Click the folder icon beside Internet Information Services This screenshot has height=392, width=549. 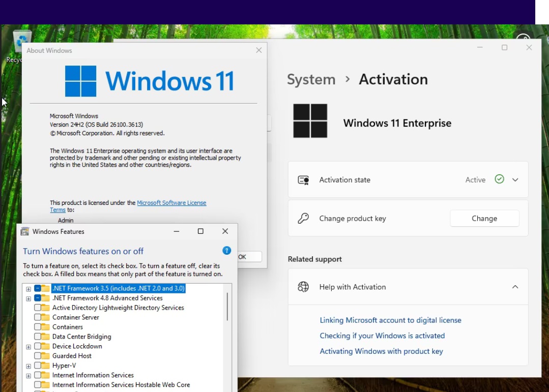click(x=45, y=375)
